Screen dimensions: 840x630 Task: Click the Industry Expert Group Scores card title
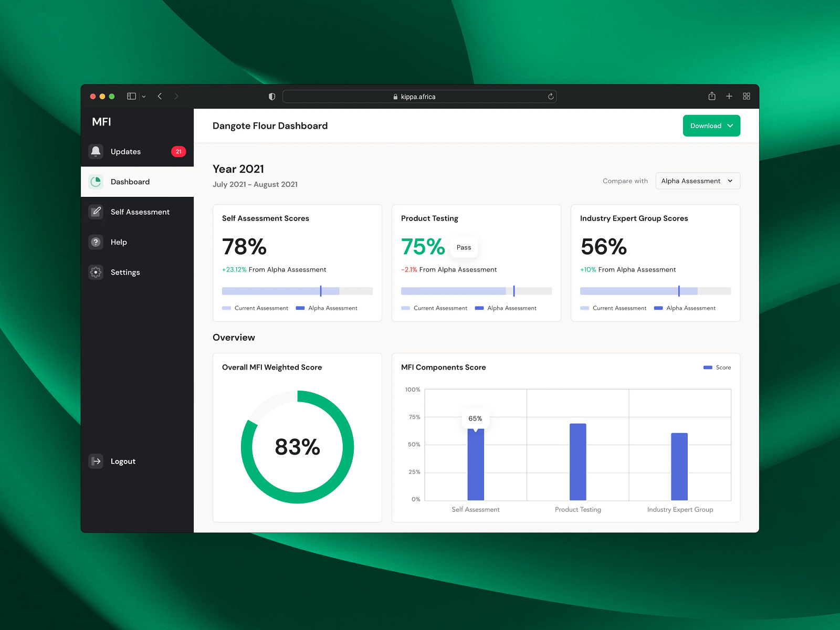point(634,218)
